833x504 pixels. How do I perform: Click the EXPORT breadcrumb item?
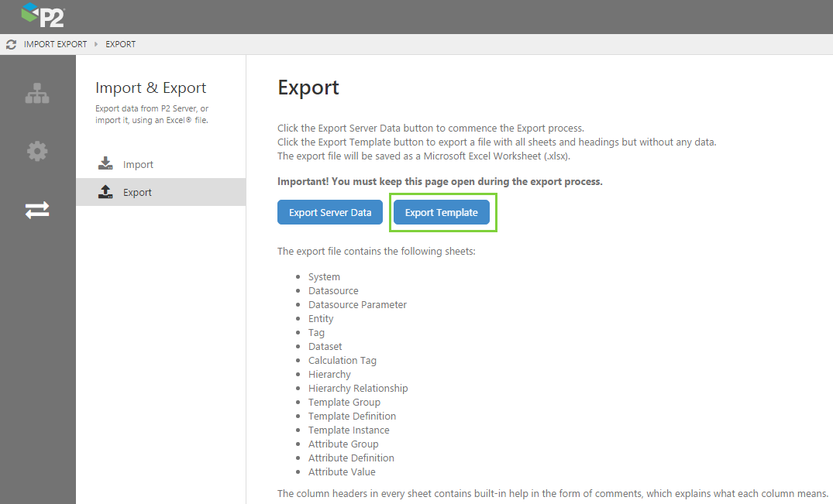coord(121,44)
